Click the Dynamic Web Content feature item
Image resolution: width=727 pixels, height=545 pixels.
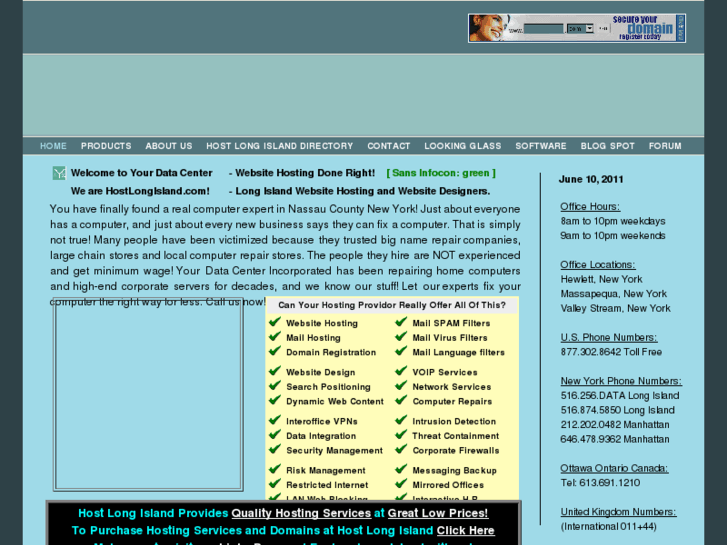[x=335, y=402]
